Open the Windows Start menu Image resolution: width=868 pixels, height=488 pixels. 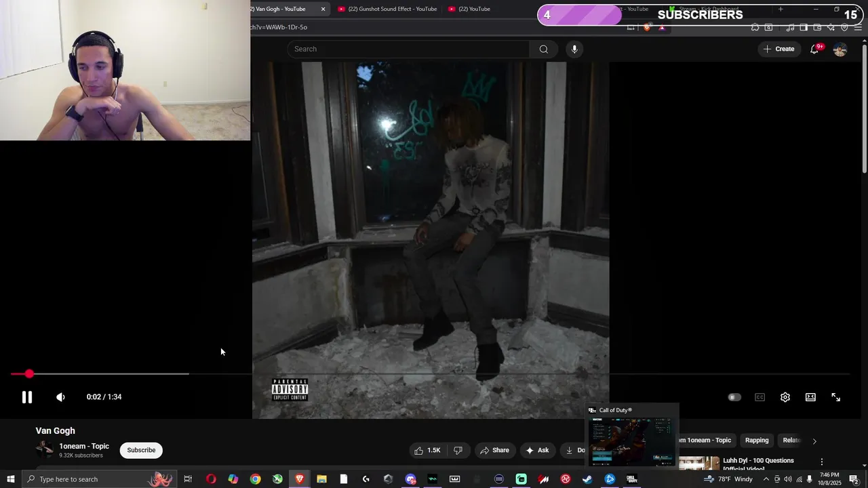[11, 479]
